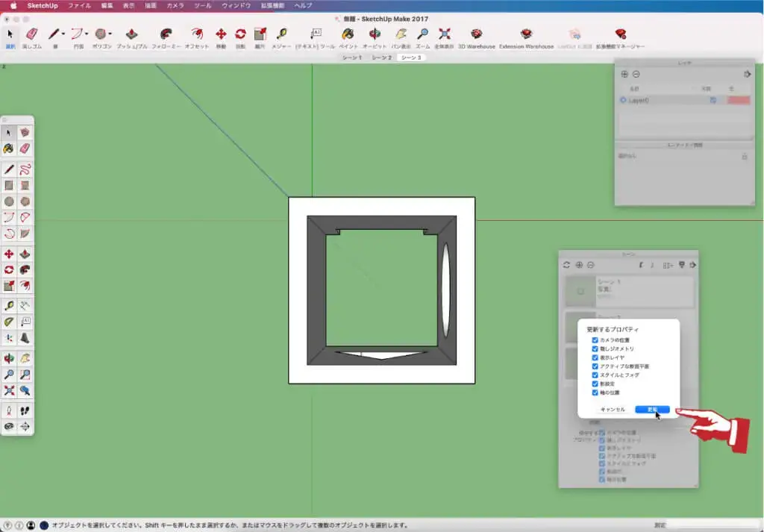Click the blue 更新 button in dialog

[x=652, y=410]
